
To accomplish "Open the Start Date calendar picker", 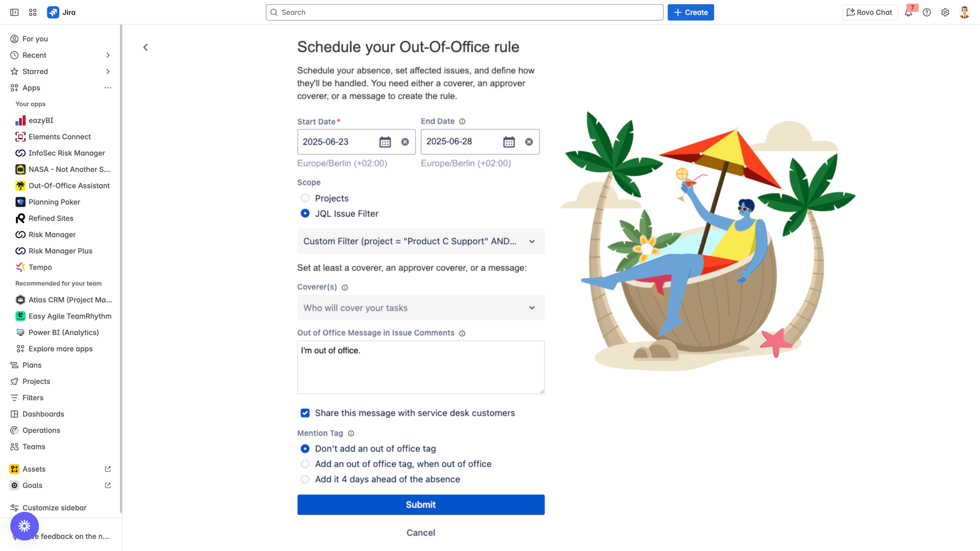I will (x=385, y=142).
